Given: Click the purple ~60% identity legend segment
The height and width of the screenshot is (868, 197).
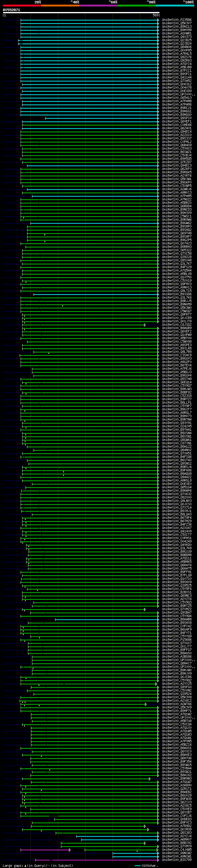Looking at the screenshot, I should [x=98, y=6].
